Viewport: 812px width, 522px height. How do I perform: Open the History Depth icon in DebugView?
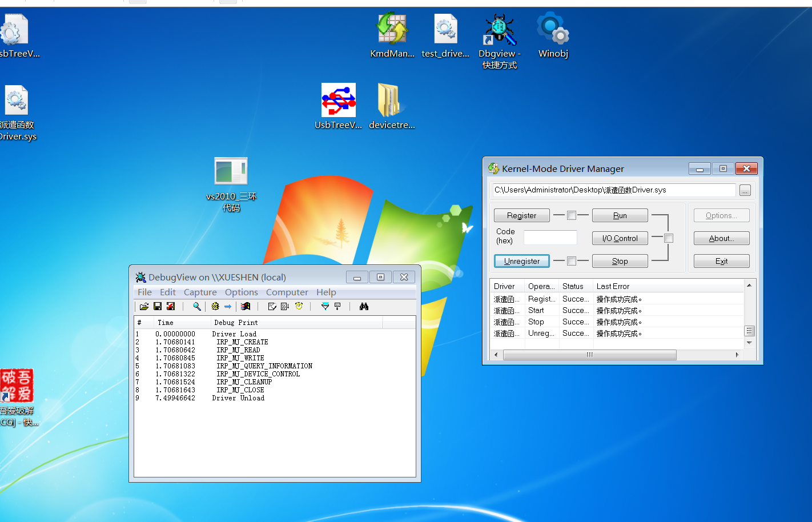337,307
